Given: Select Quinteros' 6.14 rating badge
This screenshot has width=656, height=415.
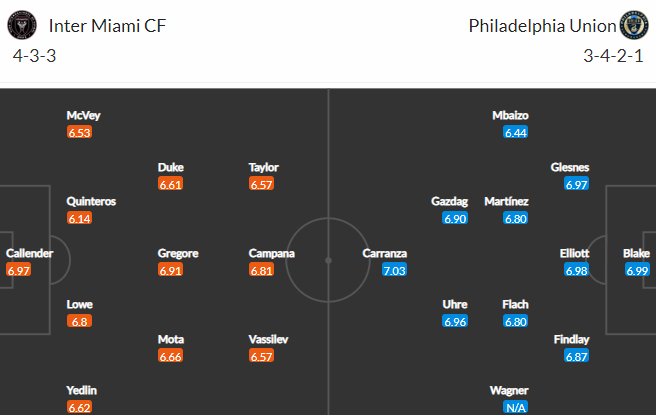Looking at the screenshot, I should point(79,218).
